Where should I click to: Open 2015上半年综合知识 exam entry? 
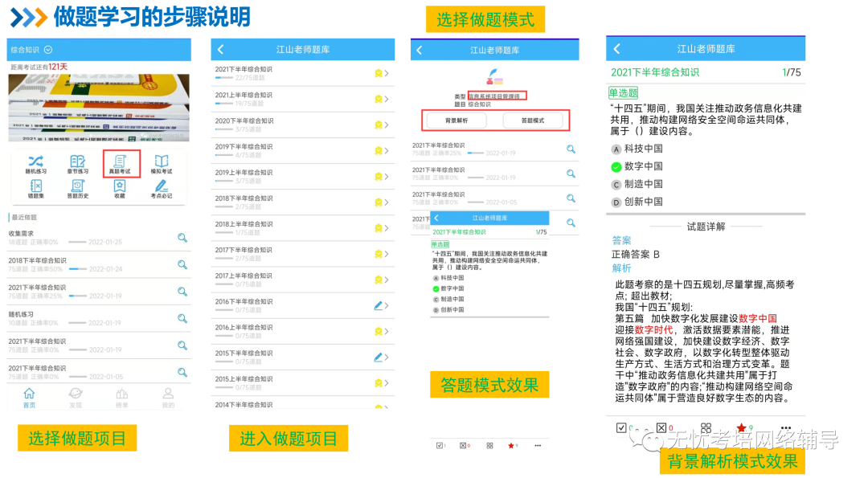[x=303, y=383]
